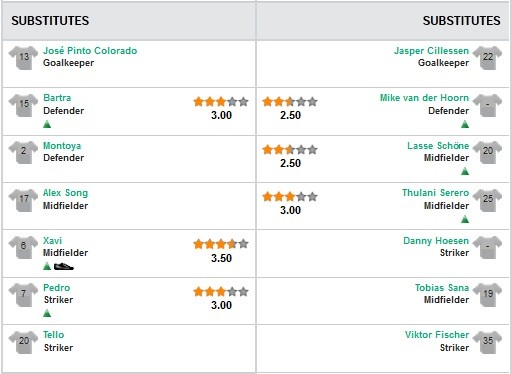Image resolution: width=512 pixels, height=374 pixels.
Task: Click Alex Song's number 17 shirt icon
Action: (23, 200)
